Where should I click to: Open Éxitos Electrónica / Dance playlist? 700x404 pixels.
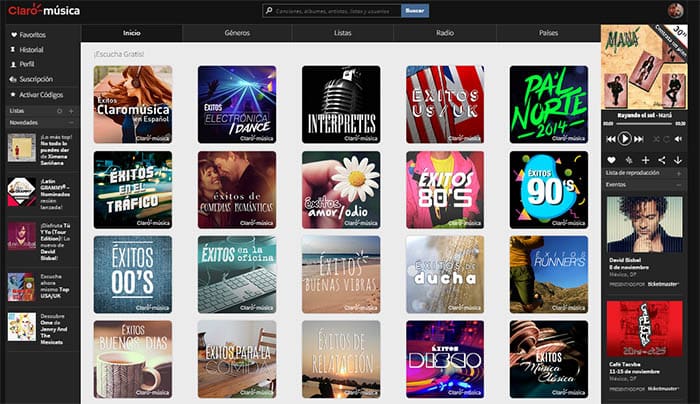[237, 104]
